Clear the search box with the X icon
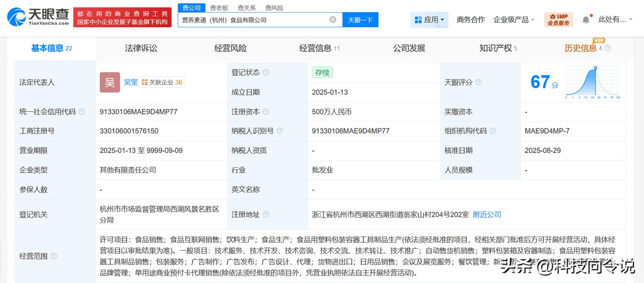Viewport: 644px width, 283px height. click(333, 20)
